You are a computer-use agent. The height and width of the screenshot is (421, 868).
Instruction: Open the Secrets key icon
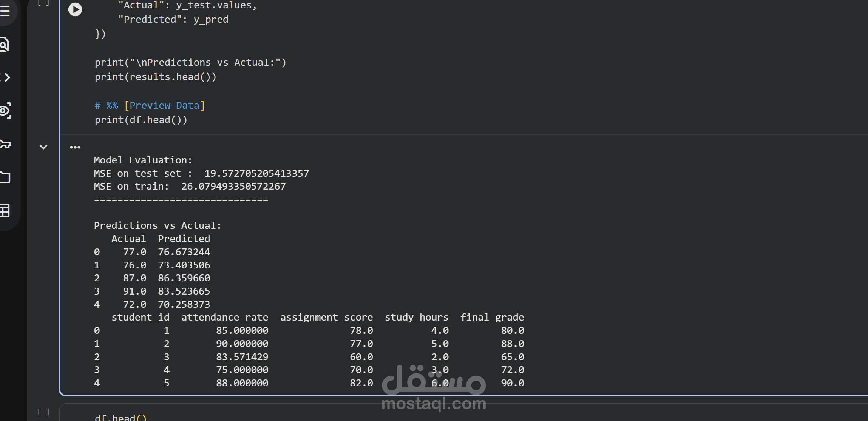click(x=5, y=144)
